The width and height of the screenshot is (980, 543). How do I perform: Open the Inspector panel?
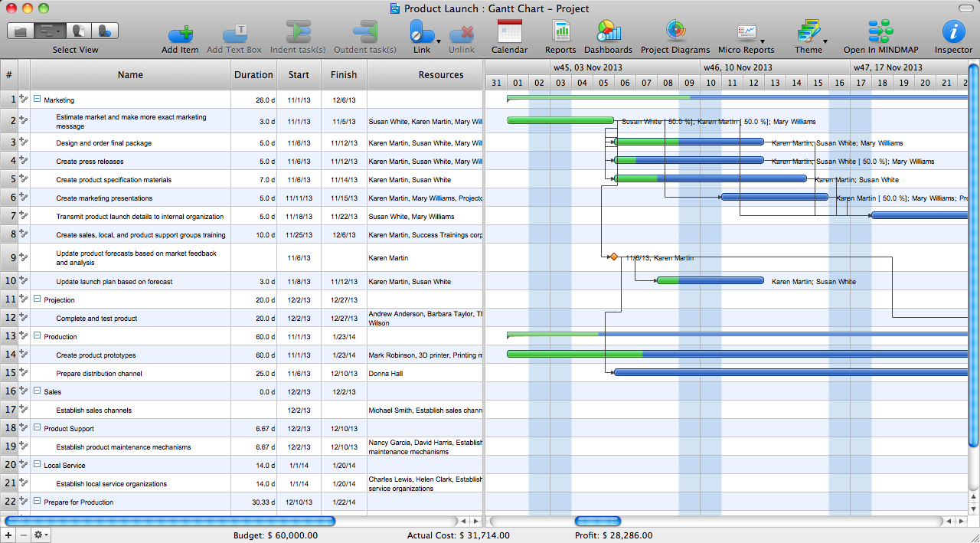(953, 31)
